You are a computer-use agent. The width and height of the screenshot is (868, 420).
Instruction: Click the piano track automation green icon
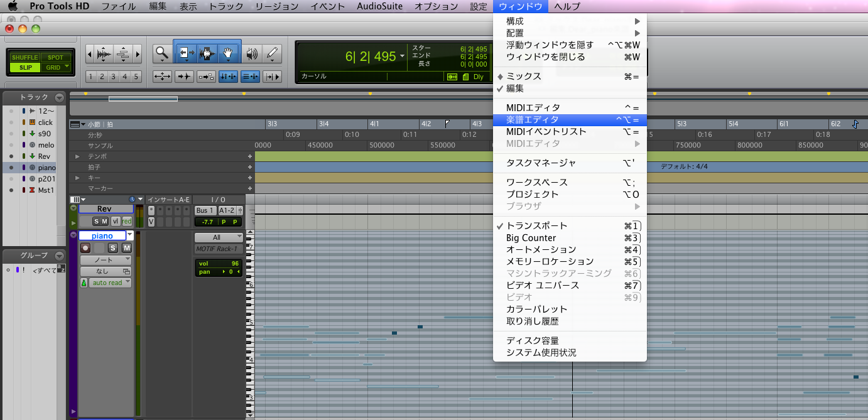[84, 283]
